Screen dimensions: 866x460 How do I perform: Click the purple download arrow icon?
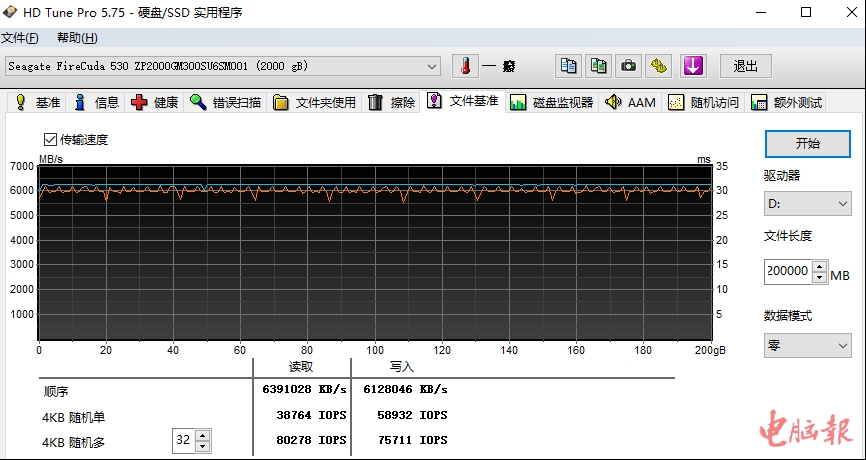(694, 66)
